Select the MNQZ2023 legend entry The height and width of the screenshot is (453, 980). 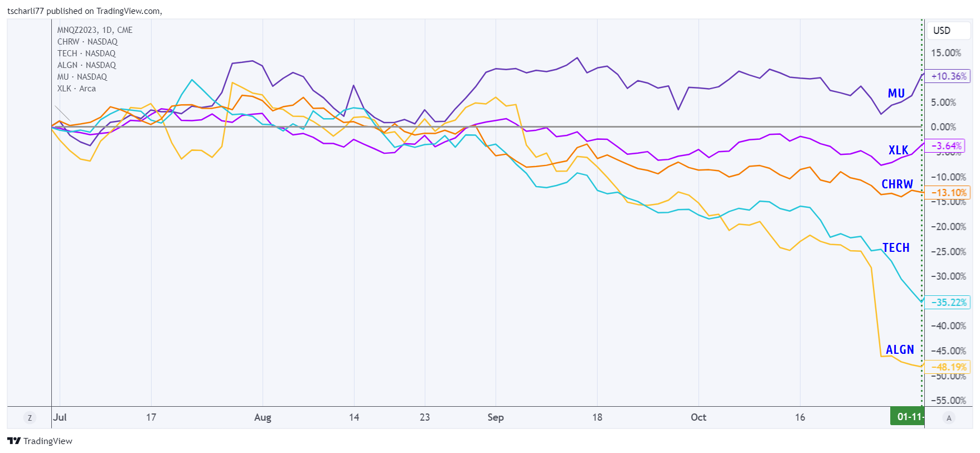point(95,30)
